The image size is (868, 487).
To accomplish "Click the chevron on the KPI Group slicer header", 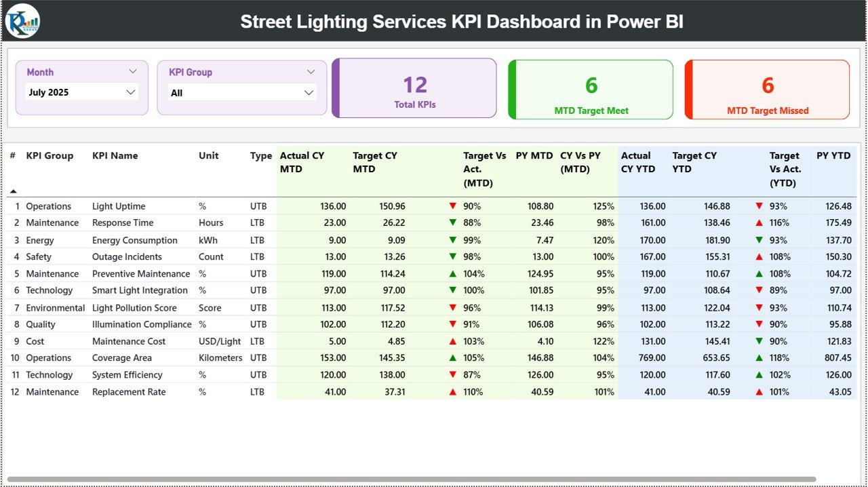I will coord(311,71).
